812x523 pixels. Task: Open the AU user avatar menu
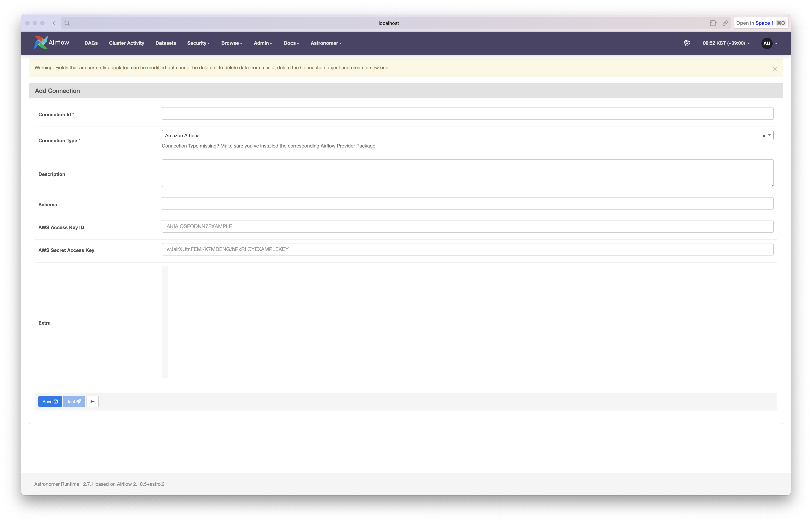click(x=769, y=43)
